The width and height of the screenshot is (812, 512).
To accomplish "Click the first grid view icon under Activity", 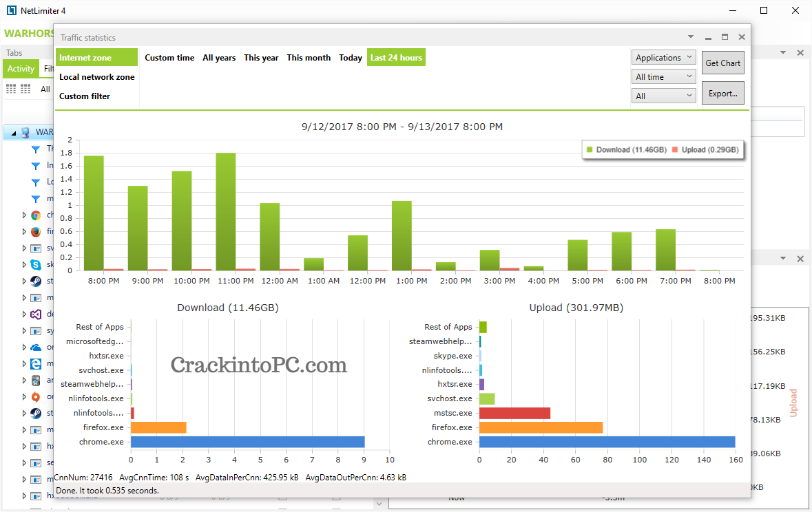I will [11, 89].
